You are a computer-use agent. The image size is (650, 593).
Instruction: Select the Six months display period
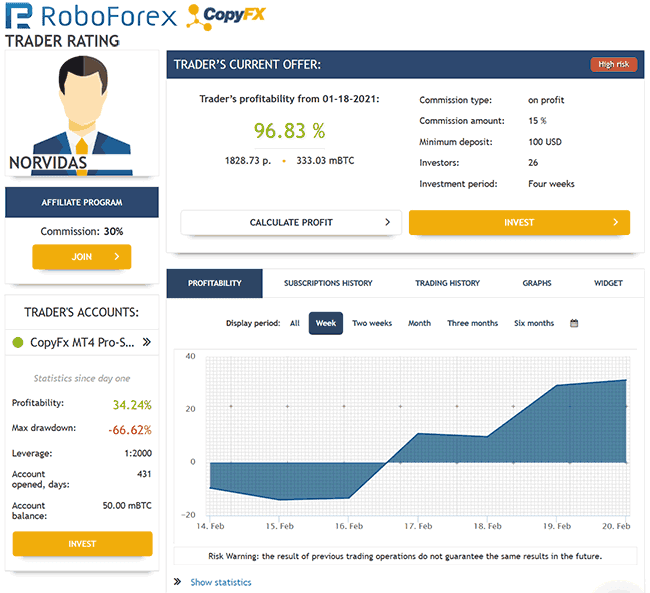[x=534, y=323]
